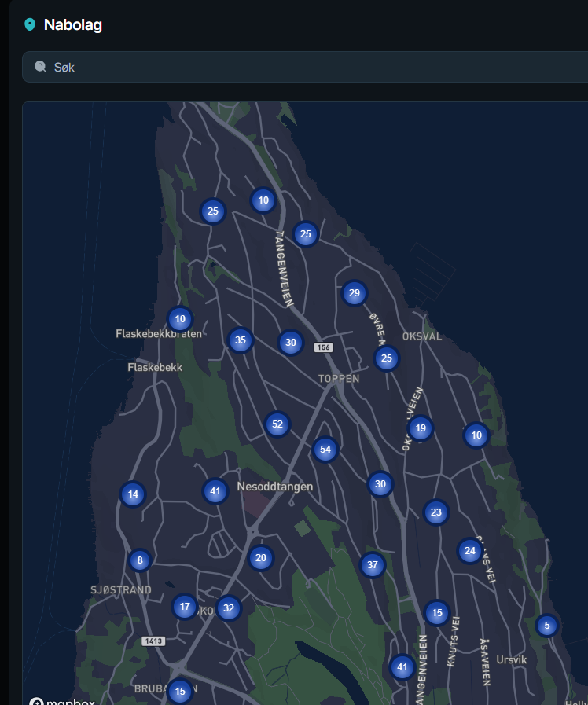Image resolution: width=588 pixels, height=705 pixels.
Task: Open the cluster marker labeled 32
Action: point(228,608)
